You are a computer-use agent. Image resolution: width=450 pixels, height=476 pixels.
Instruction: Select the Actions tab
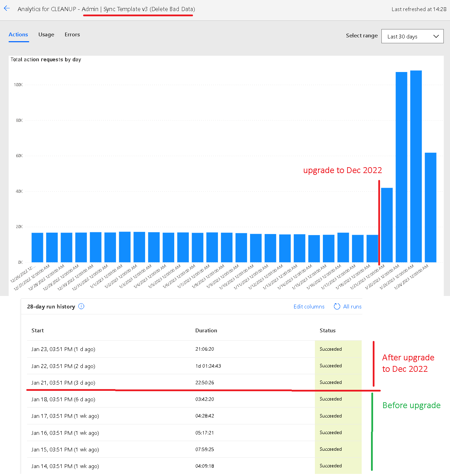pos(18,35)
